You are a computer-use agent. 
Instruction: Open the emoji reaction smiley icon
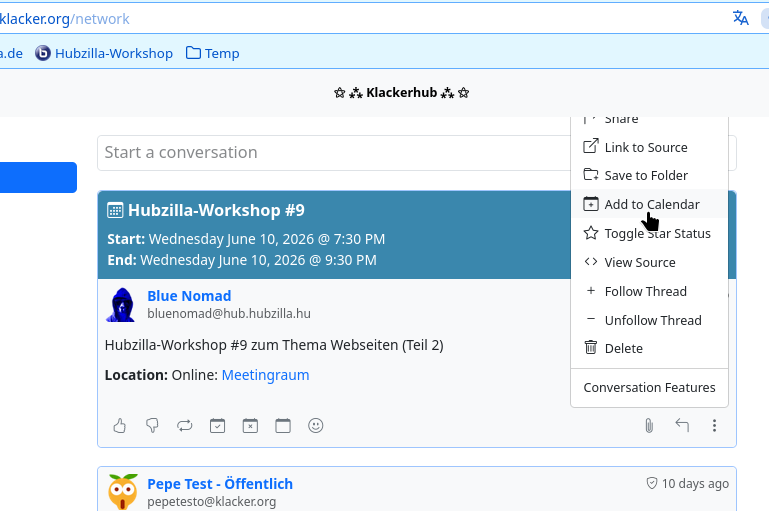[x=315, y=426]
